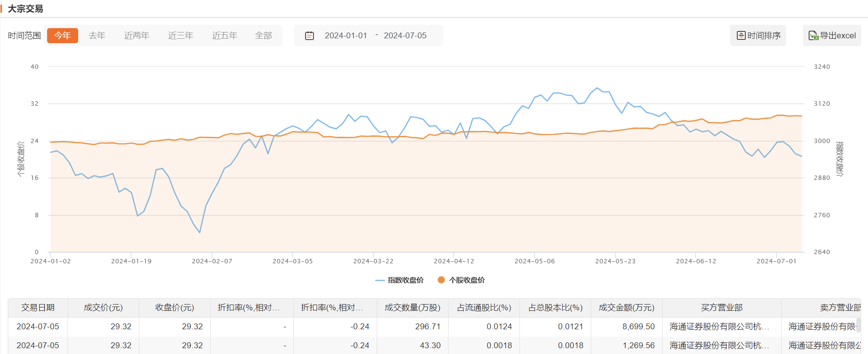Click the 成交金额(万元) column header
The width and height of the screenshot is (868, 354).
coord(626,307)
